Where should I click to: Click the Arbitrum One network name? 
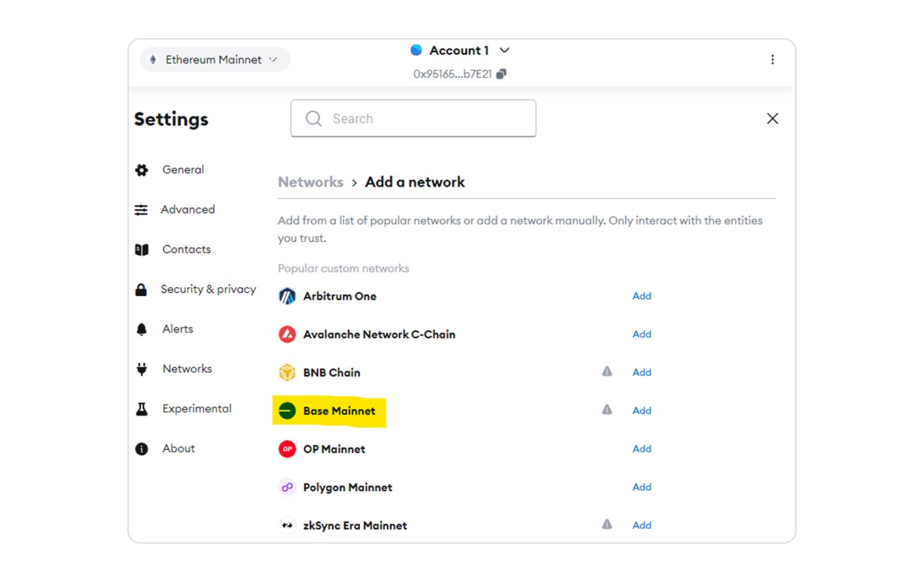click(x=340, y=296)
